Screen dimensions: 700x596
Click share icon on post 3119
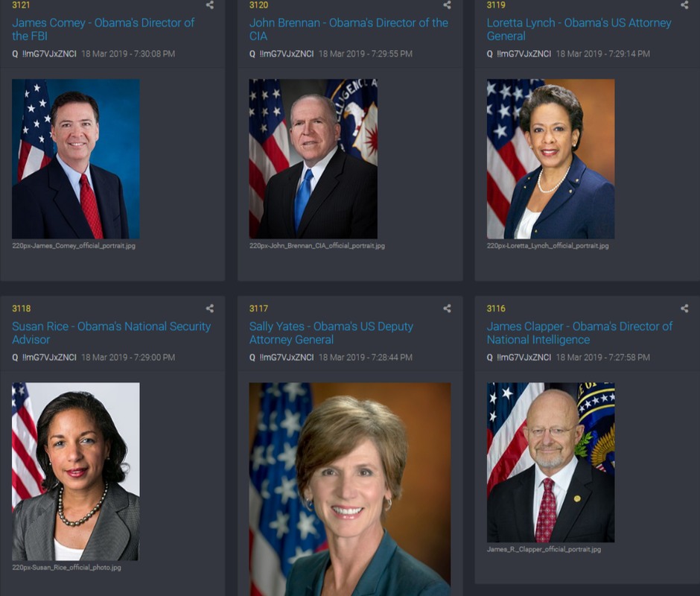(684, 5)
